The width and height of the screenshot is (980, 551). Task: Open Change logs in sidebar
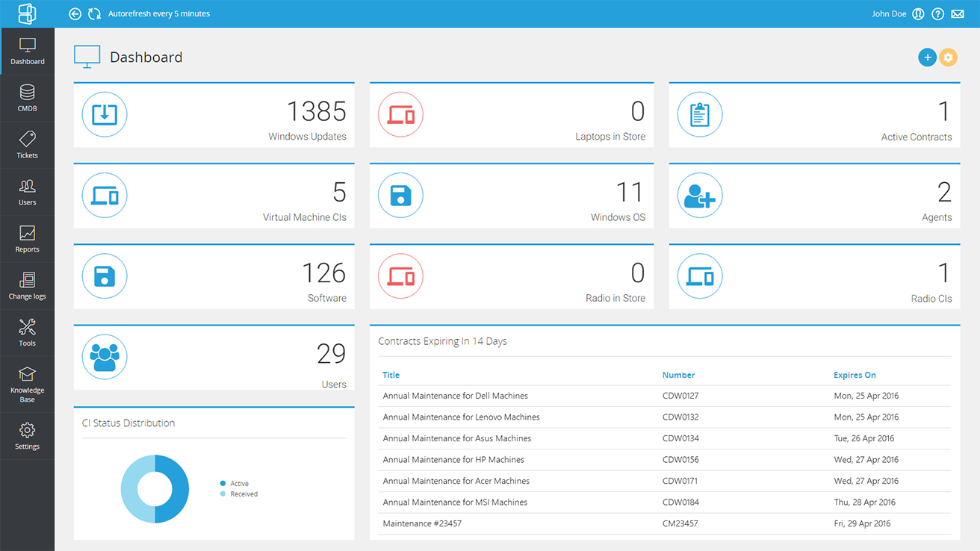coord(28,287)
